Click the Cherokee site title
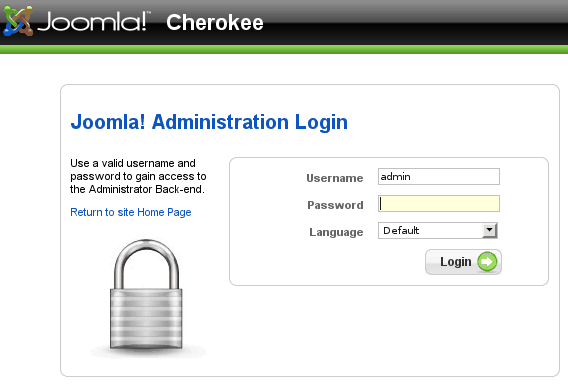Screen dimensions: 568x386 [x=215, y=22]
